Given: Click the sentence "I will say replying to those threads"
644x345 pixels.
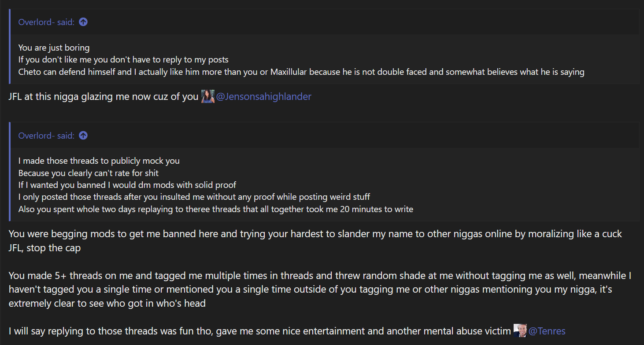Looking at the screenshot, I should pyautogui.click(x=260, y=331).
